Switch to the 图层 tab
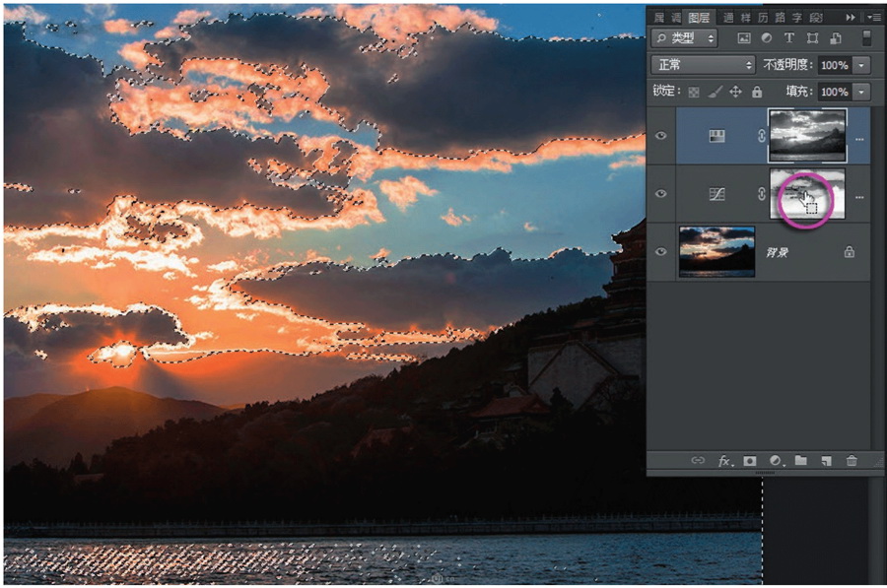Screen dimensions: 887x588 pyautogui.click(x=699, y=18)
